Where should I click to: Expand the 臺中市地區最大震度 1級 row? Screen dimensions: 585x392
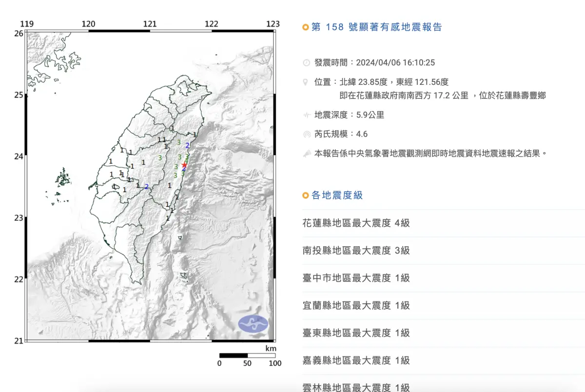pyautogui.click(x=355, y=278)
